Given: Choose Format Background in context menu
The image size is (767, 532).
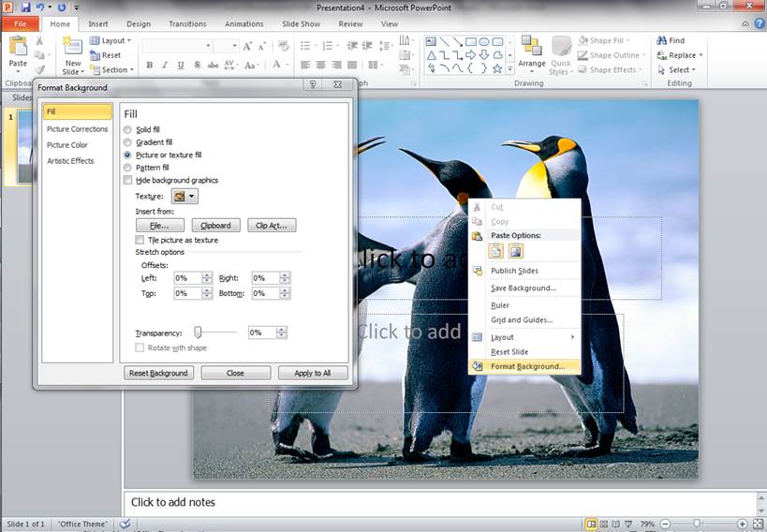Looking at the screenshot, I should click(526, 366).
